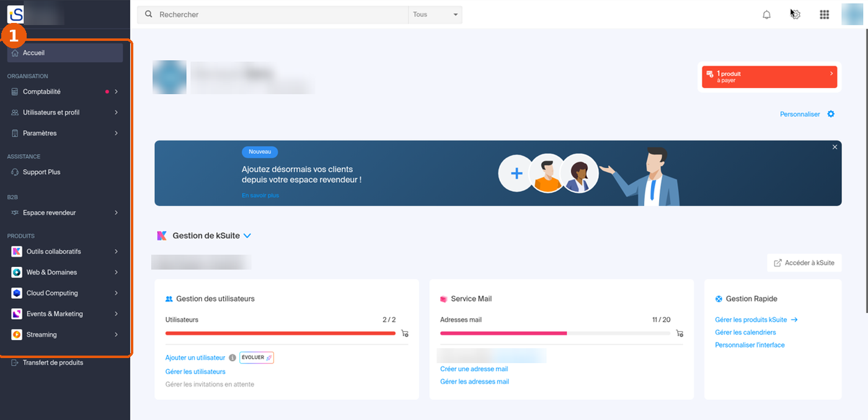
Task: Click the Support Plus headset icon
Action: click(15, 172)
